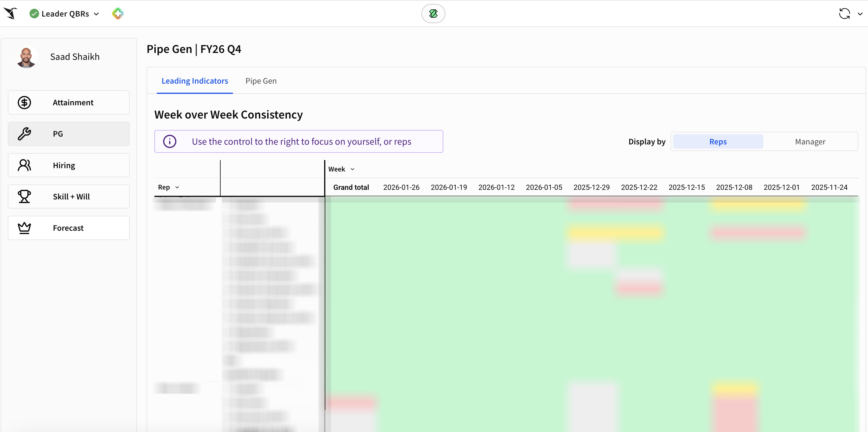Click the Grand total column header
The image size is (868, 432).
point(351,187)
